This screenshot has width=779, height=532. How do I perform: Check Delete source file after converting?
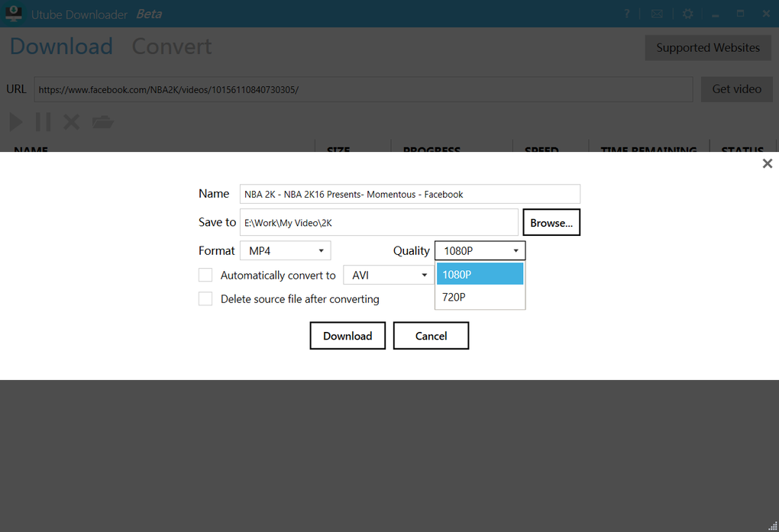[205, 298]
